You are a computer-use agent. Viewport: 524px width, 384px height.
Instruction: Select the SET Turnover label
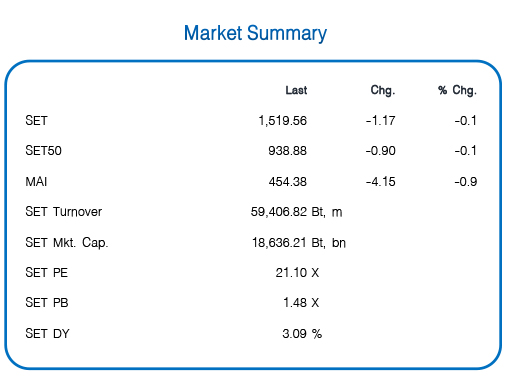point(63,212)
